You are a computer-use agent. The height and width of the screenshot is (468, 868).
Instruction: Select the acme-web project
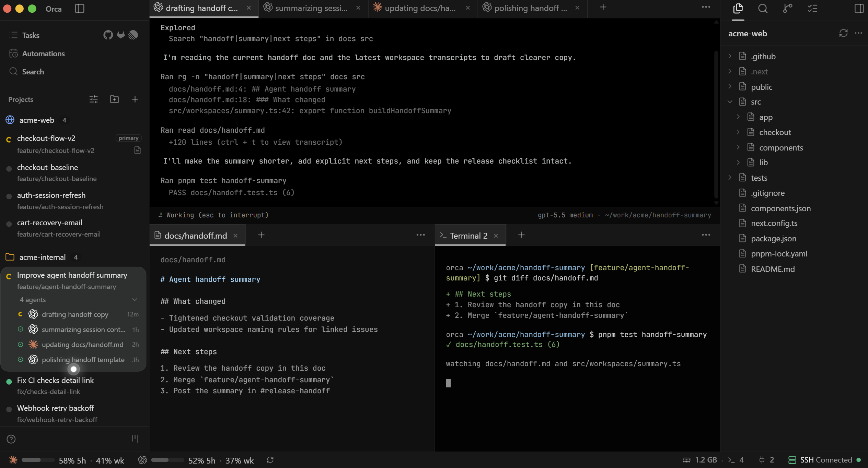coord(36,120)
